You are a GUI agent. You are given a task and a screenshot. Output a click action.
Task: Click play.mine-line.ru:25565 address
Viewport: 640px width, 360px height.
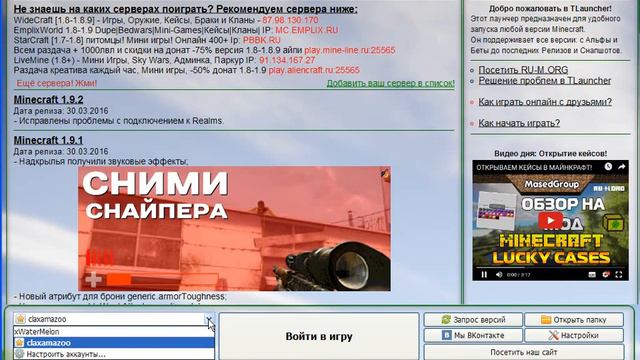(x=350, y=50)
